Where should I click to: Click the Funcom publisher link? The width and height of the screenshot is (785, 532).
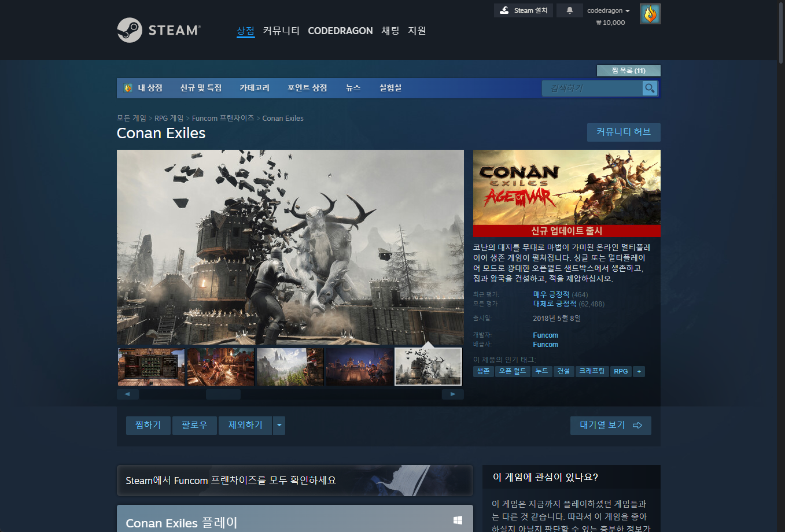point(546,345)
